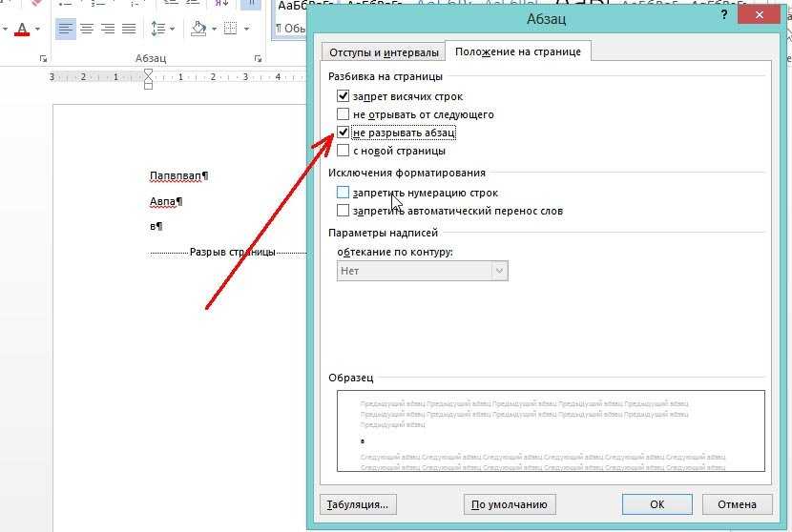Click the По умолчанию button
This screenshot has height=532, width=792.
click(510, 504)
